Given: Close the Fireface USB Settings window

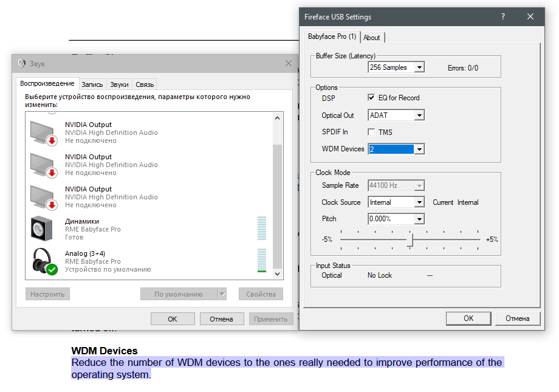Looking at the screenshot, I should [530, 17].
